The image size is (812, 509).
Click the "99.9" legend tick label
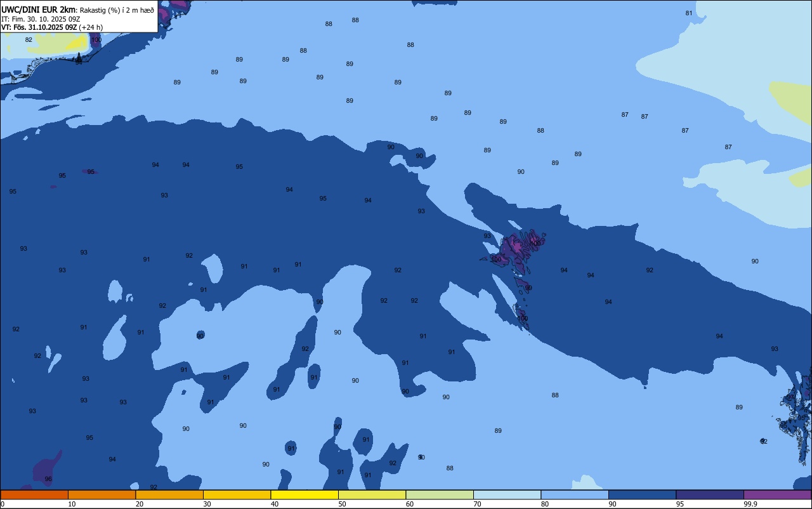click(750, 504)
